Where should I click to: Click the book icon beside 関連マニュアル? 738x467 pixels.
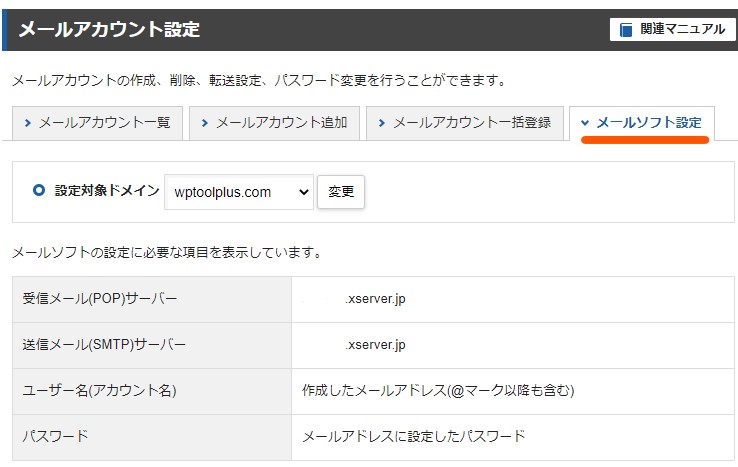pyautogui.click(x=626, y=30)
